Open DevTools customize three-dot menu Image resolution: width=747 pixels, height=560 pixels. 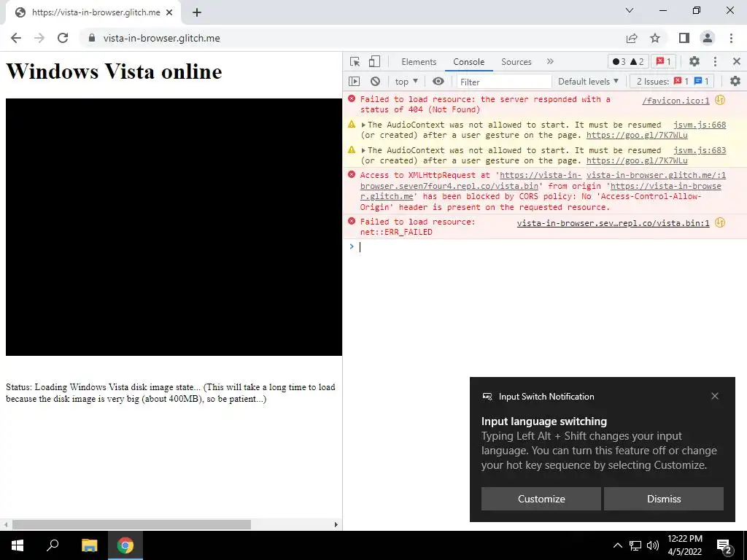(715, 61)
